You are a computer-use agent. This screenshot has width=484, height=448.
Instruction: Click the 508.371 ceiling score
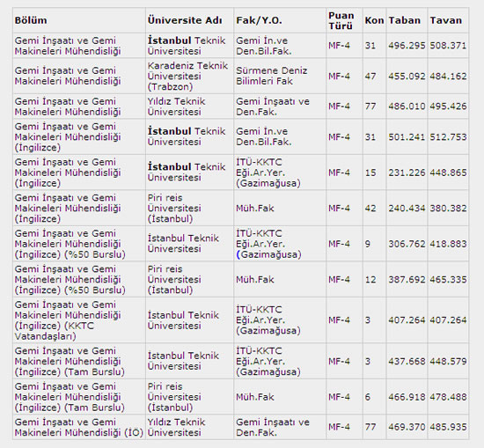448,46
